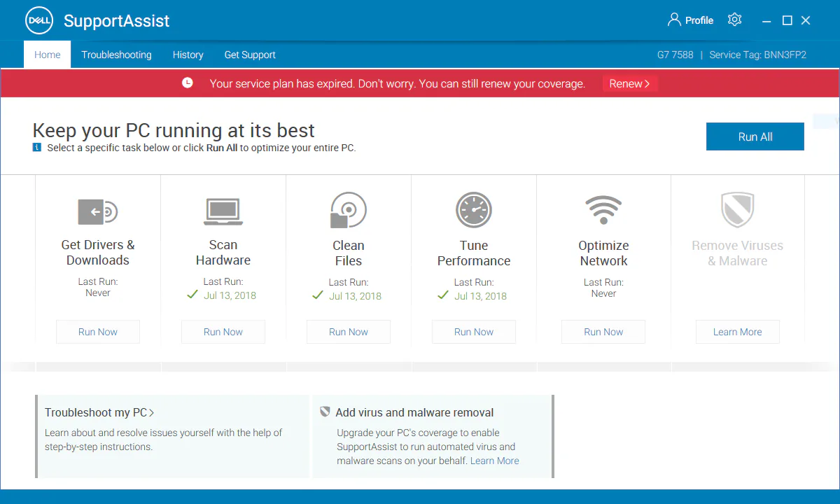The height and width of the screenshot is (504, 840).
Task: Click the Tune Performance gauge icon
Action: pyautogui.click(x=474, y=210)
